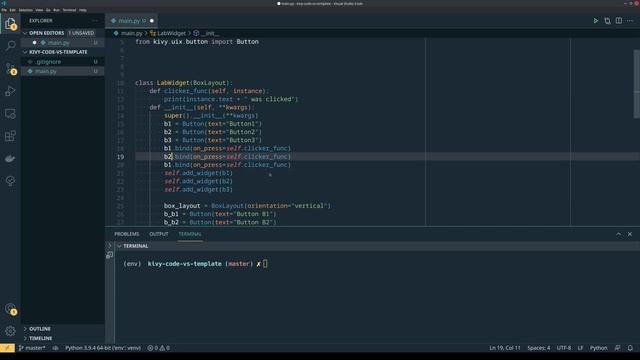
Task: Open the Edit menu
Action: [x=13, y=10]
